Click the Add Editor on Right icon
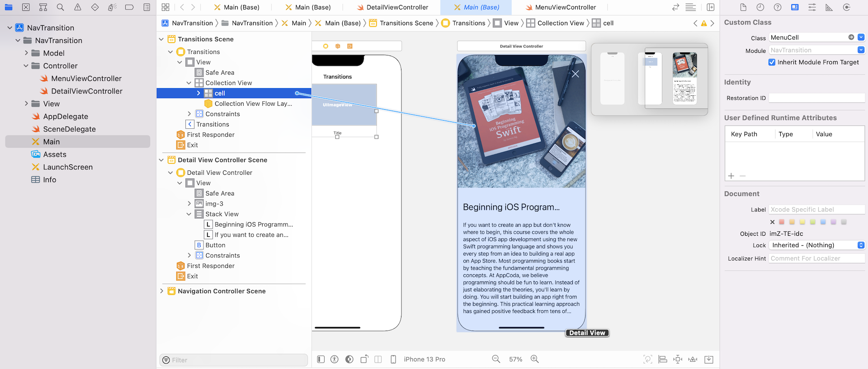 pyautogui.click(x=710, y=7)
